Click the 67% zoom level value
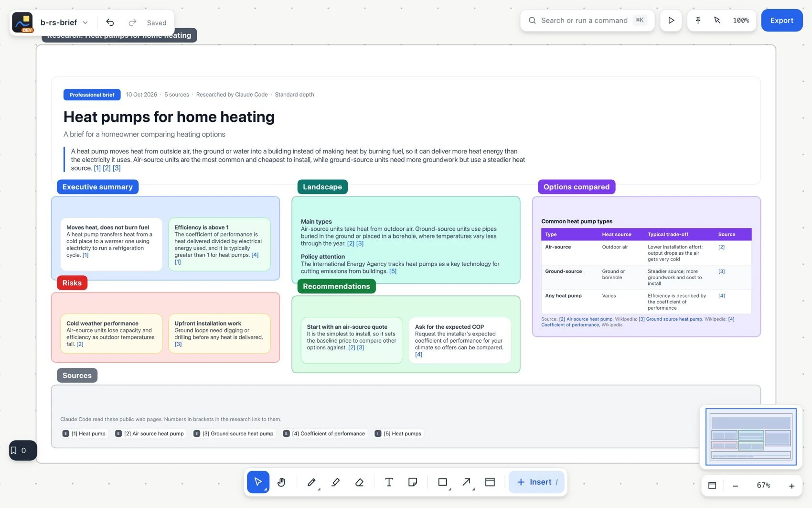 763,486
